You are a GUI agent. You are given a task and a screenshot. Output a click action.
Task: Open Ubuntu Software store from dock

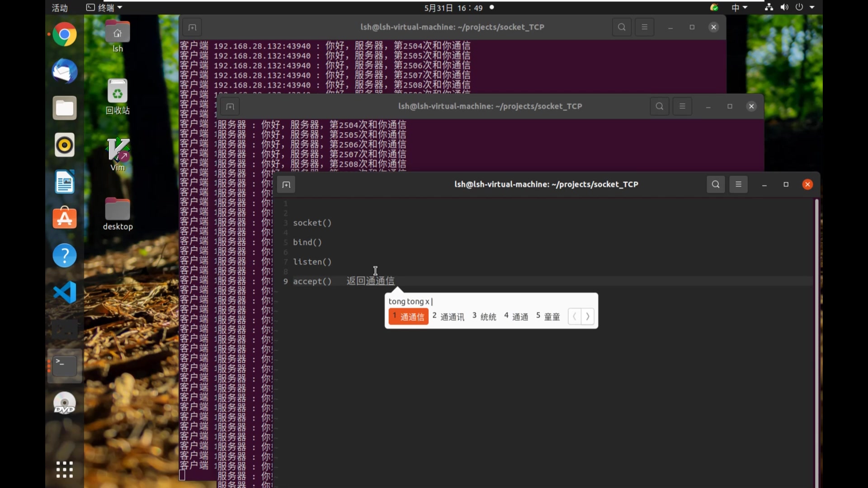pyautogui.click(x=64, y=219)
